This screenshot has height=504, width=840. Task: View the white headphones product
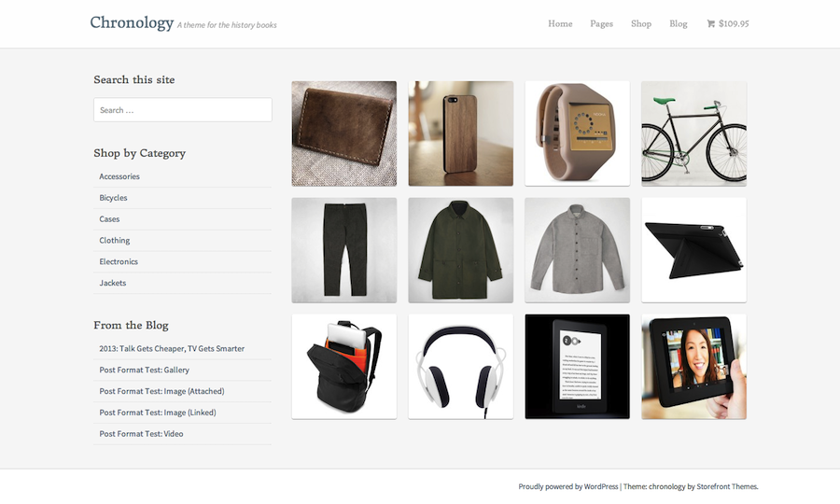click(461, 367)
